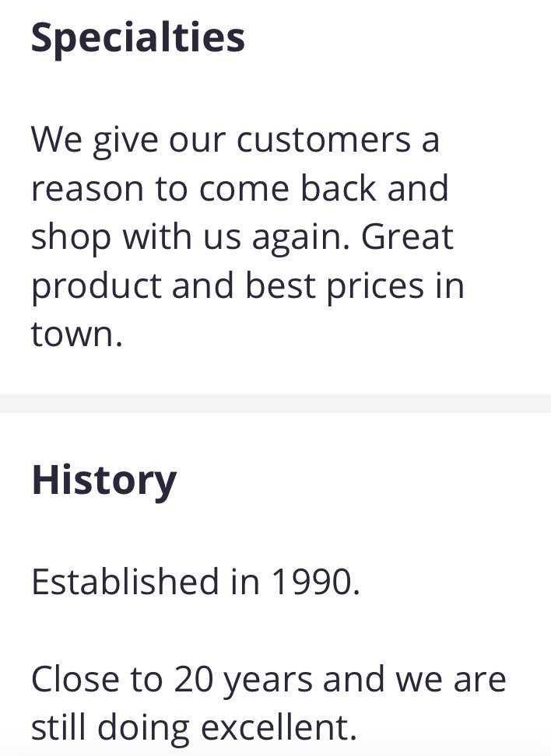The width and height of the screenshot is (551, 756).
Task: Click the word "town." ending the Specialties paragraph
Action: 77,334
